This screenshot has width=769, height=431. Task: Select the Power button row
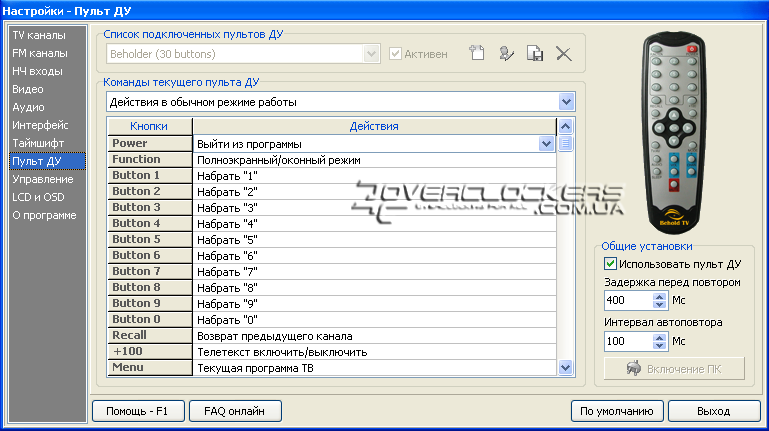click(x=150, y=143)
